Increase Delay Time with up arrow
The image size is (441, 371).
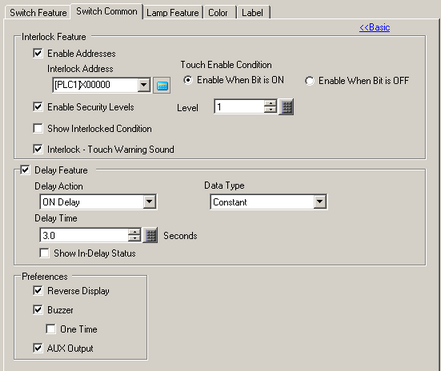point(134,232)
